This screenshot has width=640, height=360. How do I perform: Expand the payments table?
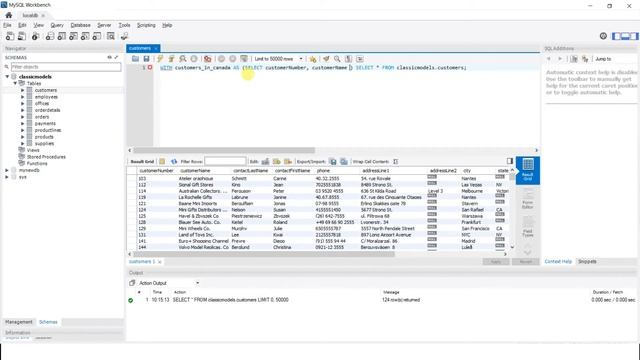22,123
